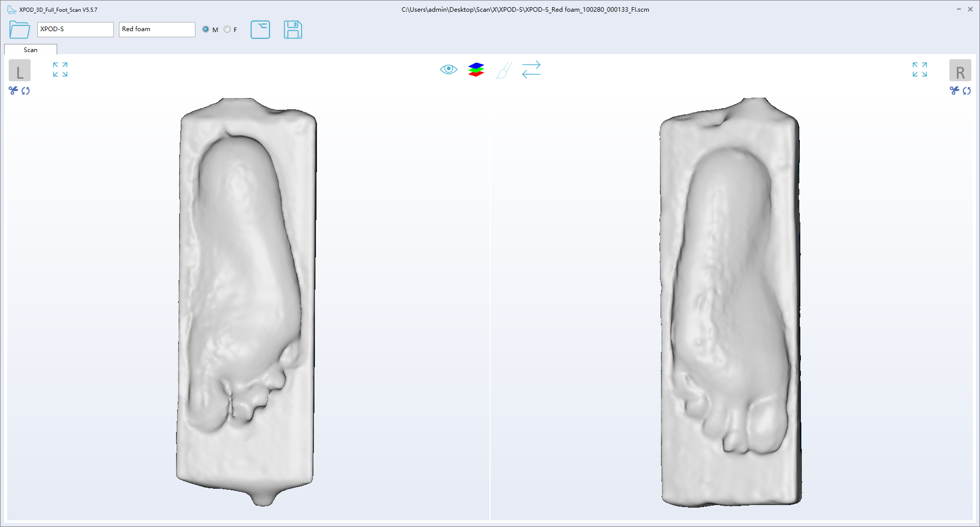Image resolution: width=980 pixels, height=527 pixels.
Task: Open the color layers depth map icon
Action: (x=476, y=69)
